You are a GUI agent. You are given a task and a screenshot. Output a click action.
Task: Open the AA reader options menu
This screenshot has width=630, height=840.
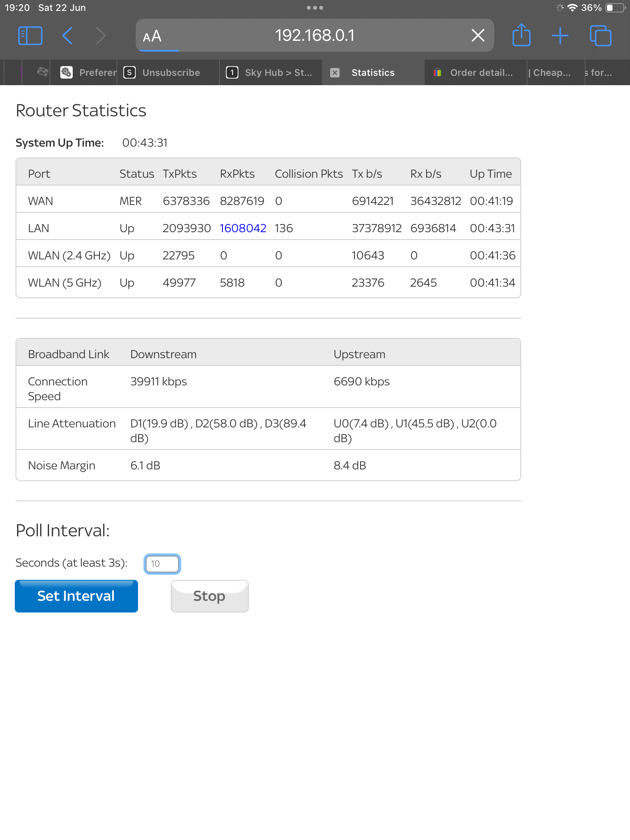(152, 37)
